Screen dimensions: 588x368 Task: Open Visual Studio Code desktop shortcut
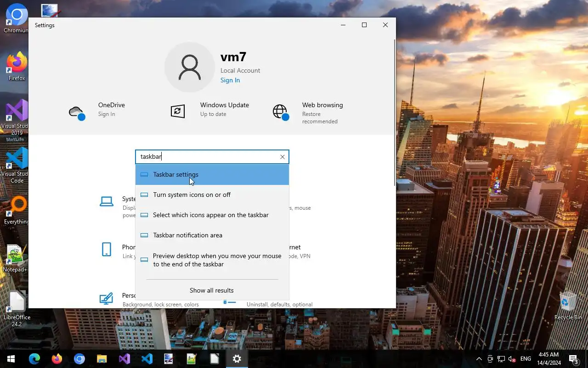click(x=17, y=166)
